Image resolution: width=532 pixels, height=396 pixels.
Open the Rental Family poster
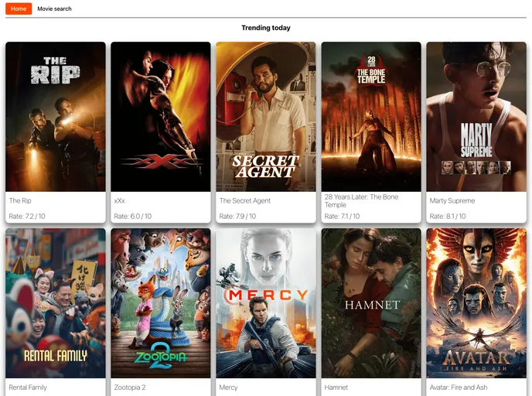[56, 303]
